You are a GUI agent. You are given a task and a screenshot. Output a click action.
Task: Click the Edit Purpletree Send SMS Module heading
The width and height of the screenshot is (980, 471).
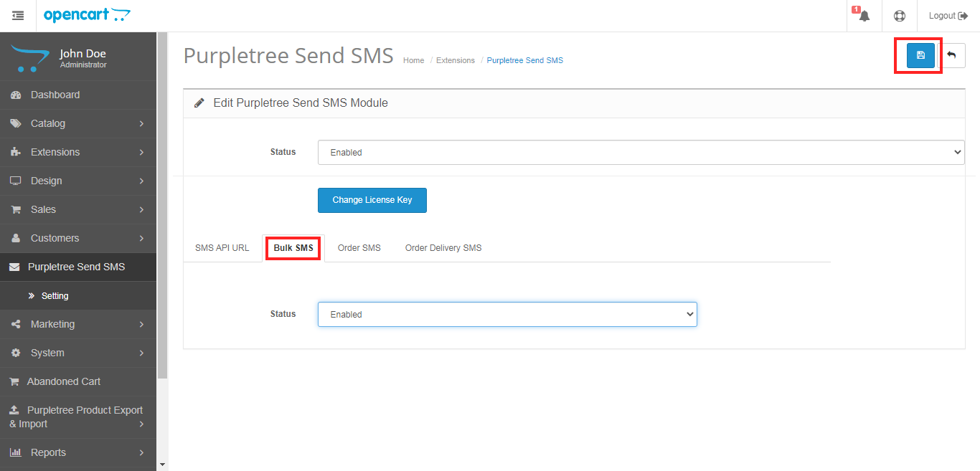(x=301, y=103)
